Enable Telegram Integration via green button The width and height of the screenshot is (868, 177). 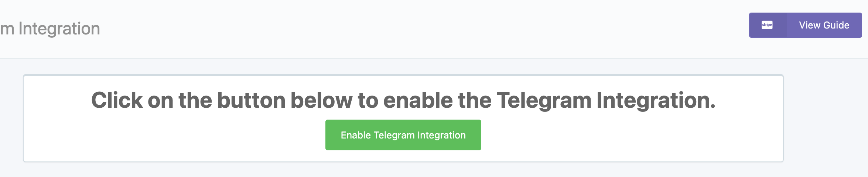pos(403,135)
